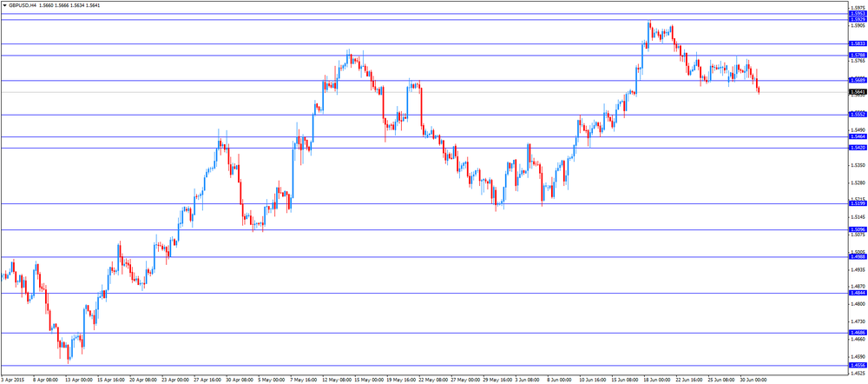Click the 1.5350 price scale value
Viewport: 868px width, 384px height.
[x=858, y=165]
